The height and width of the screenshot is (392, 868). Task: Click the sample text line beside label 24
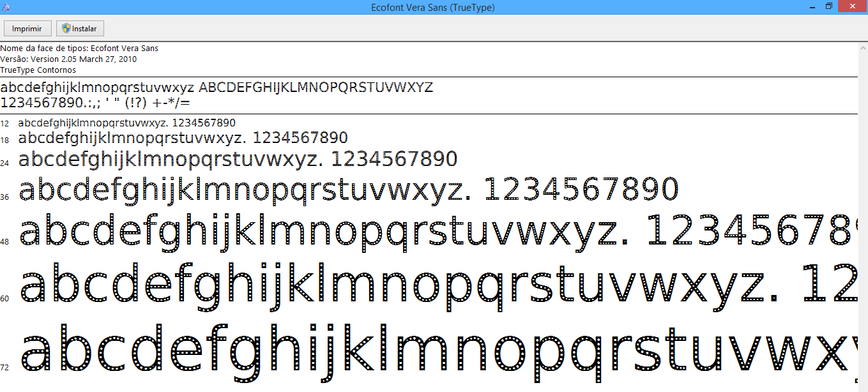coord(238,160)
